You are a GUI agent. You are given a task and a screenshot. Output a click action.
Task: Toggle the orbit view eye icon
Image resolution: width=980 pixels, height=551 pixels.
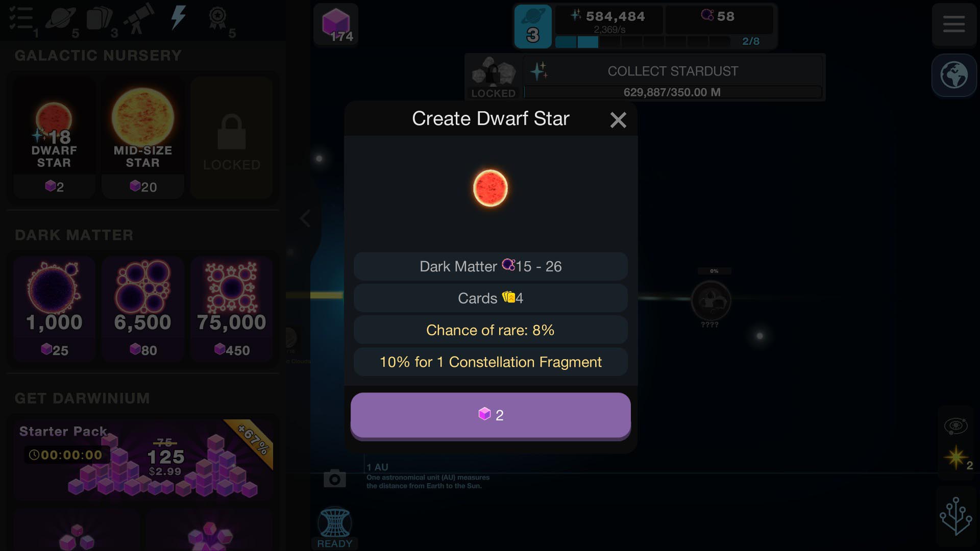pos(955,425)
